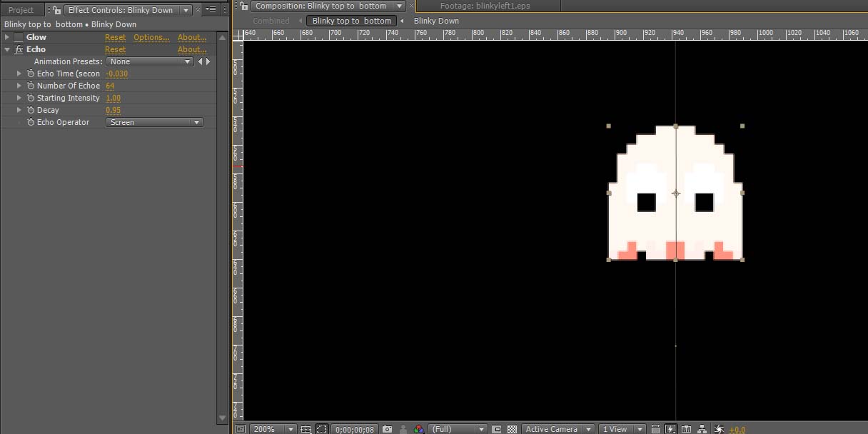Click the ruler origin crosshair
This screenshot has height=434, width=868.
[238, 34]
